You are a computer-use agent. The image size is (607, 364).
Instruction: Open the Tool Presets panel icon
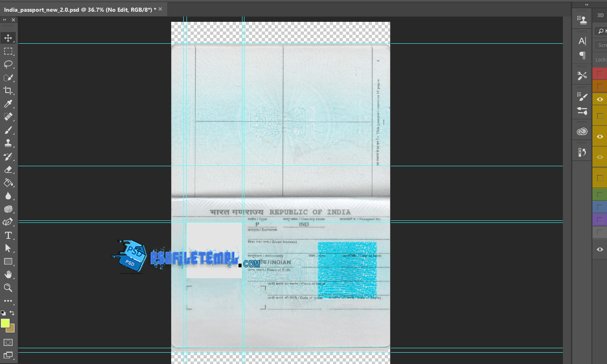coord(582,75)
